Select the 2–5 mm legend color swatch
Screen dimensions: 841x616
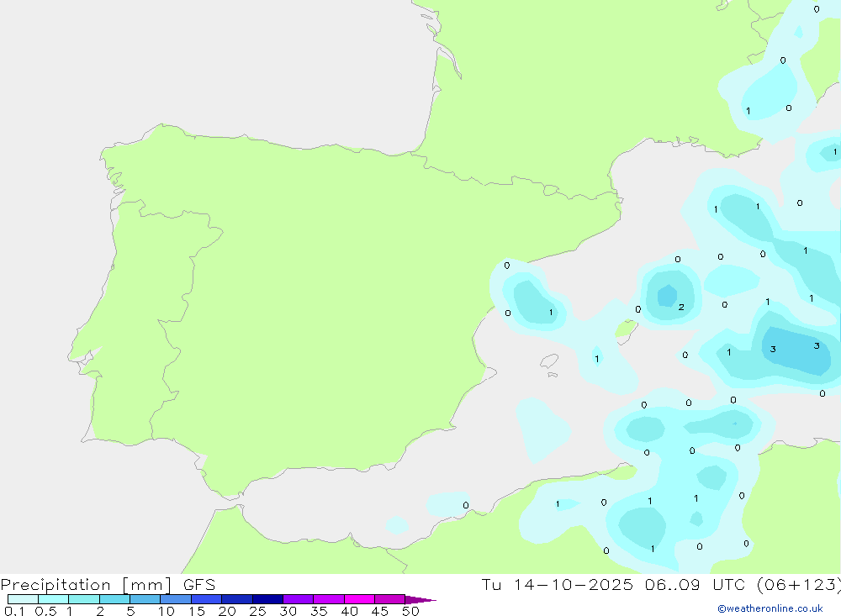click(x=114, y=599)
